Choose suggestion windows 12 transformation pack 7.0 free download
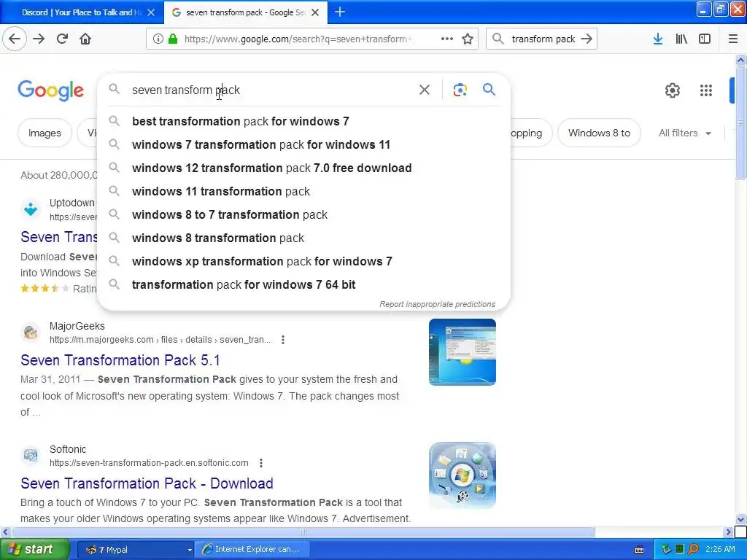Image resolution: width=747 pixels, height=560 pixels. [303, 168]
